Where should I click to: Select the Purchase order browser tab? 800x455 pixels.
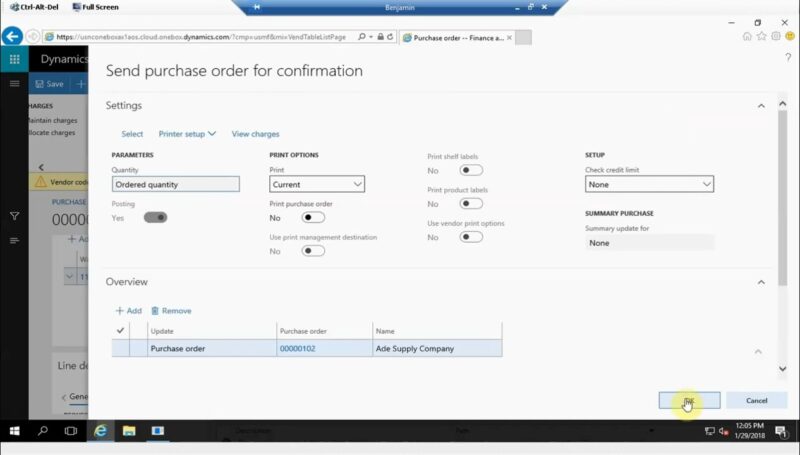(x=458, y=38)
